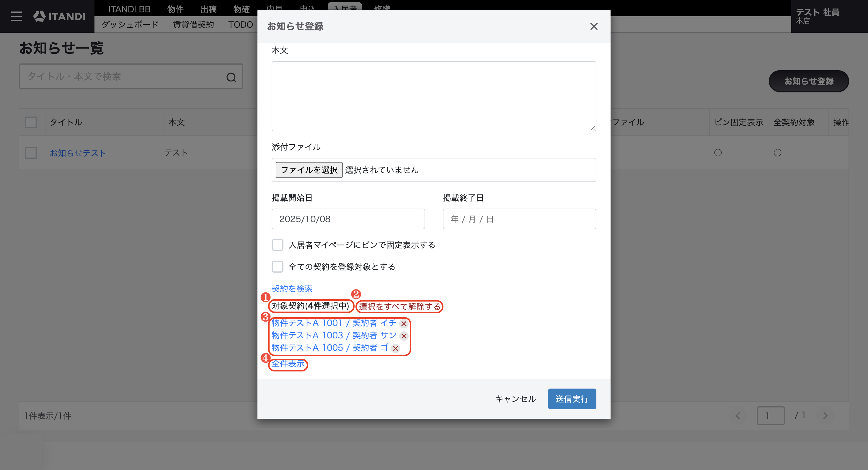This screenshot has height=470, width=868.
Task: Open the ITANDI BB menu
Action: [129, 9]
